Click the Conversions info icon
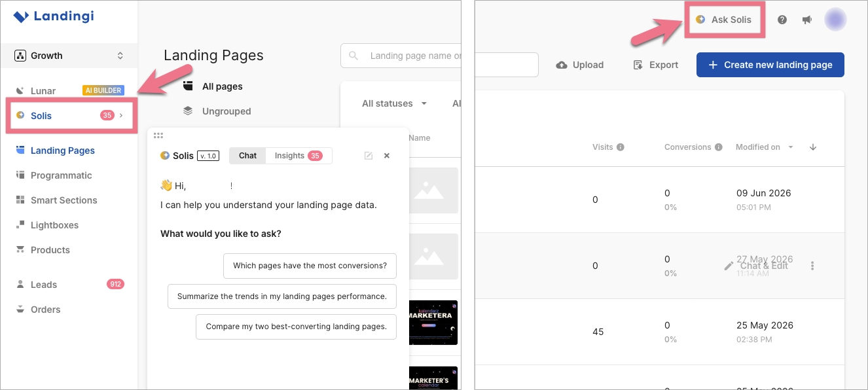868x390 pixels. point(719,147)
